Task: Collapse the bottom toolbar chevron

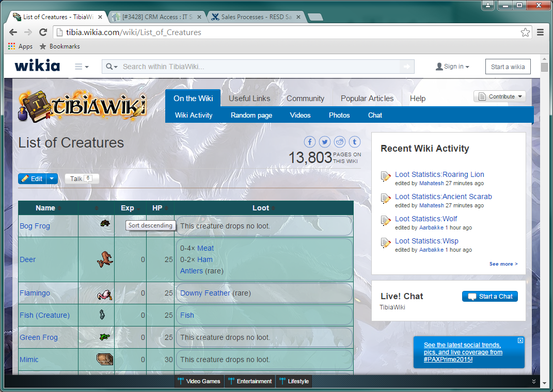Action: 533,382
